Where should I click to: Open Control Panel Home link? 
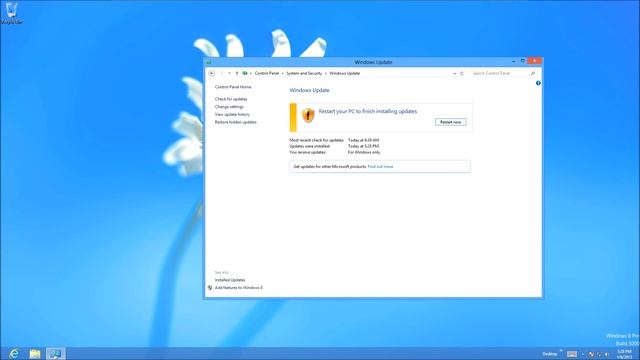[233, 87]
